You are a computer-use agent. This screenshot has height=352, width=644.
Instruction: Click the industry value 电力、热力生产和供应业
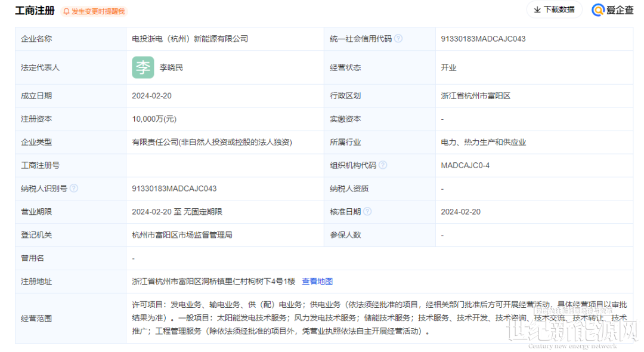point(483,143)
